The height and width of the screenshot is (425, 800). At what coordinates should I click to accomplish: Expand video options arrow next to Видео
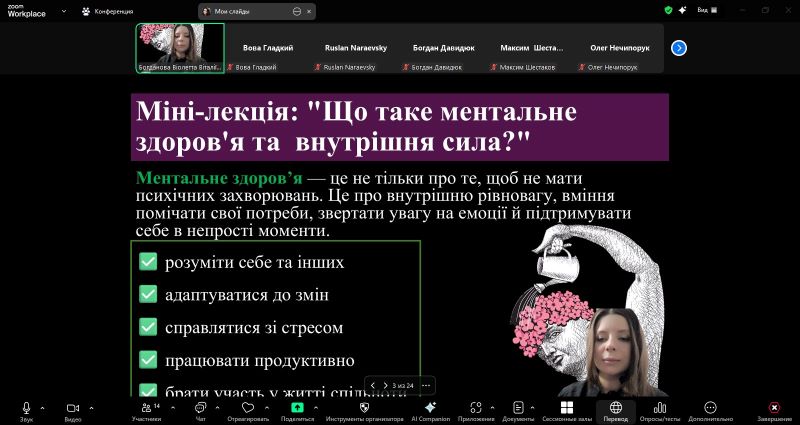point(91,408)
